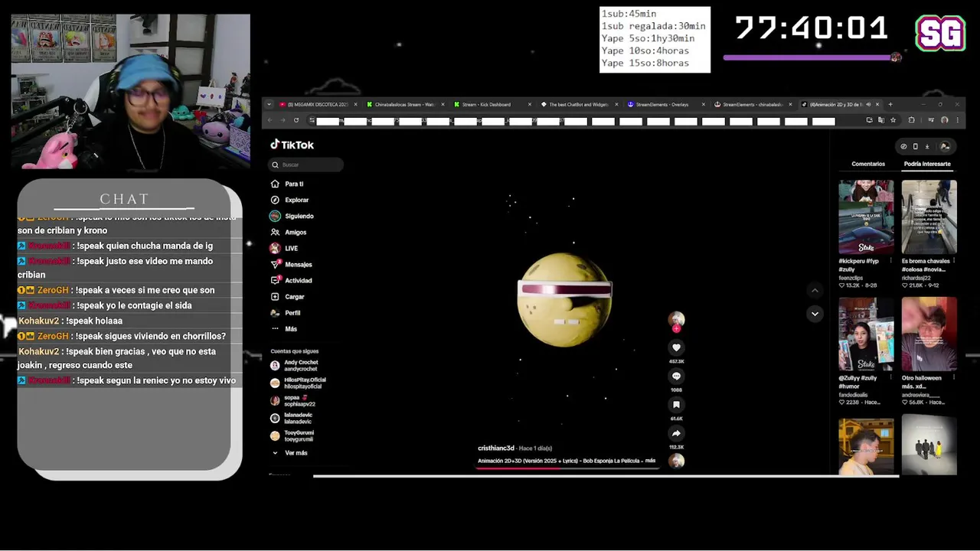980x551 pixels.
Task: Save video with bookmark icon
Action: 676,405
